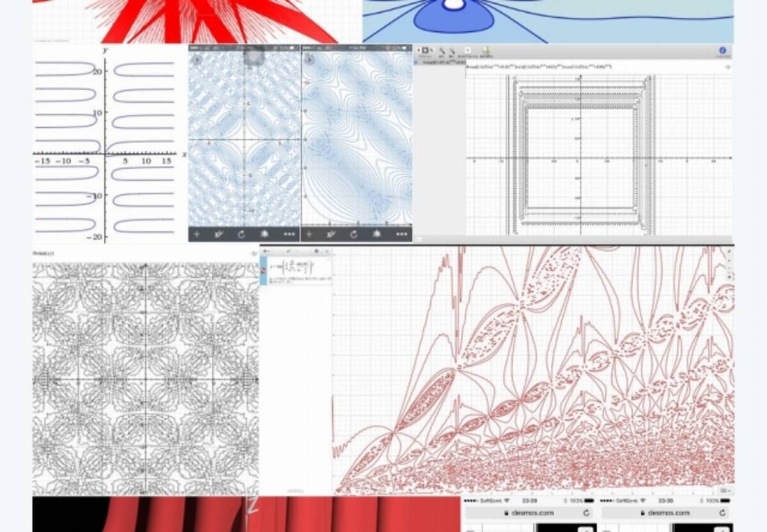
Task: Open three-dots menu in left phone toolbar
Action: (289, 234)
